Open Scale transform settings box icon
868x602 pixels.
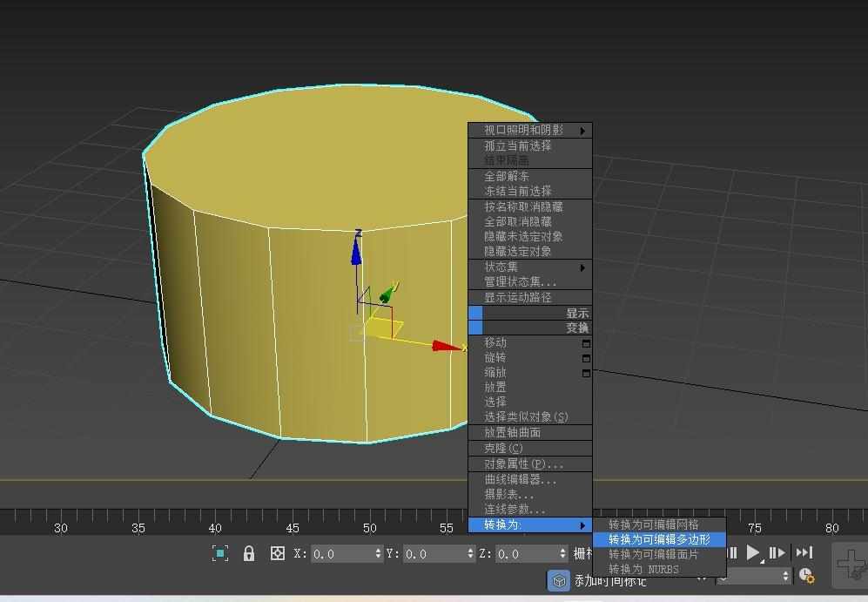point(586,373)
